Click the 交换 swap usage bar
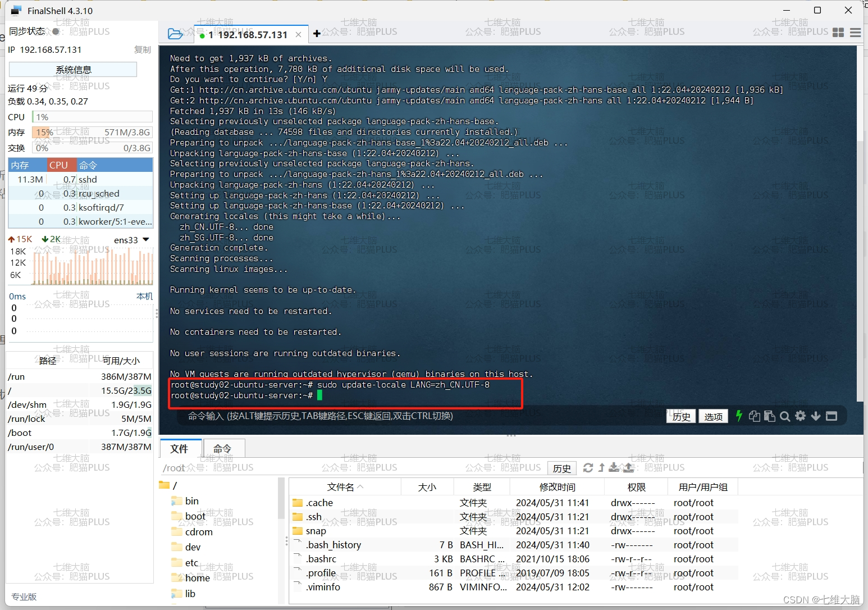Image resolution: width=868 pixels, height=610 pixels. pos(92,148)
